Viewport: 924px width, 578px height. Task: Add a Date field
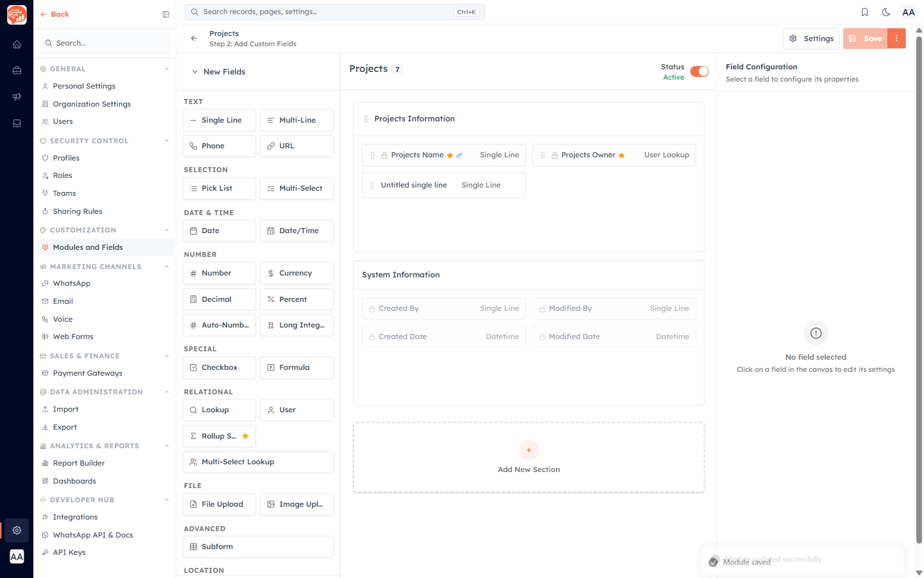(x=219, y=231)
